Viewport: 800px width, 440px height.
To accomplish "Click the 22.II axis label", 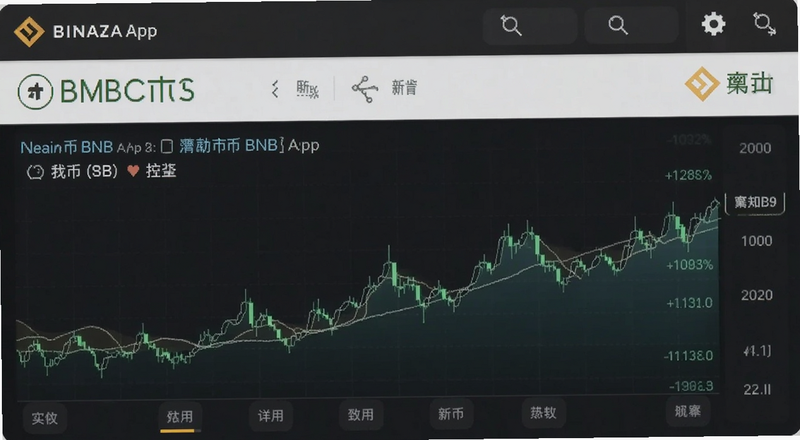I will 757,390.
